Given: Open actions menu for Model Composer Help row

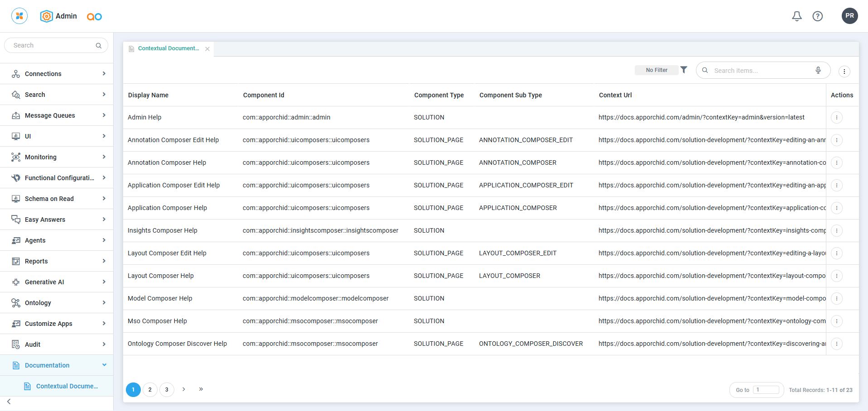Looking at the screenshot, I should pos(836,298).
